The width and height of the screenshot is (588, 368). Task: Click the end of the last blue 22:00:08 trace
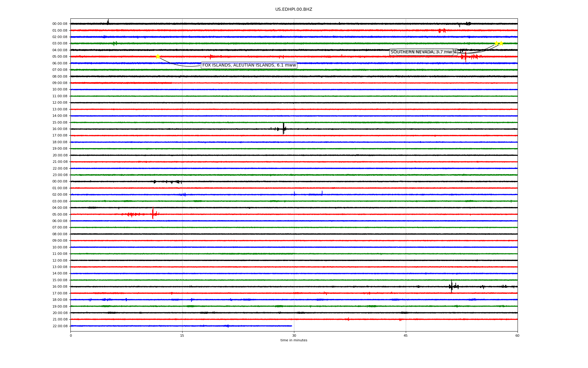pyautogui.click(x=291, y=326)
